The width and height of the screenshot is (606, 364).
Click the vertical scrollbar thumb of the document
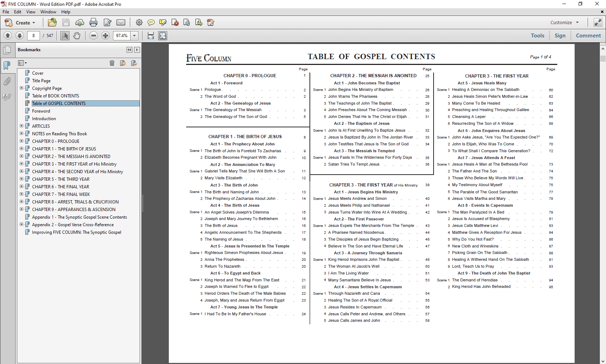pyautogui.click(x=603, y=59)
